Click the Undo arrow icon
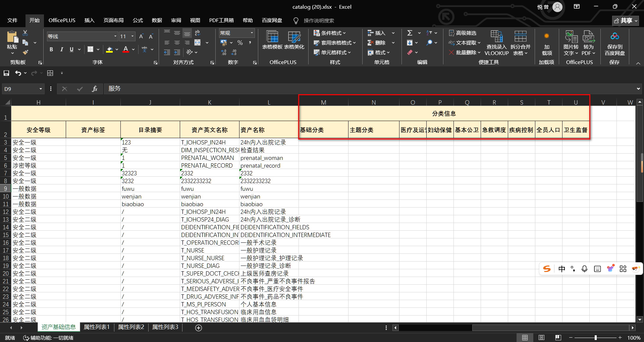This screenshot has width=644, height=342. point(18,73)
